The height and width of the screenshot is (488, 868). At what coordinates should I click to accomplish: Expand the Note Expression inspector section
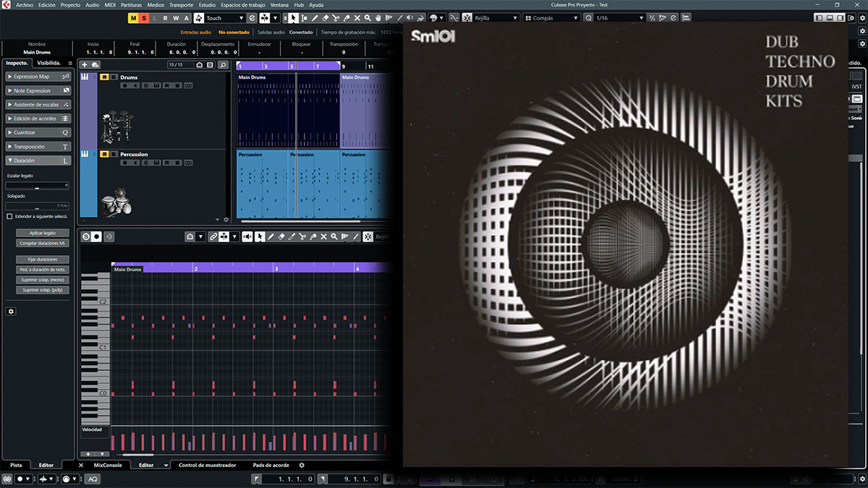(38, 90)
